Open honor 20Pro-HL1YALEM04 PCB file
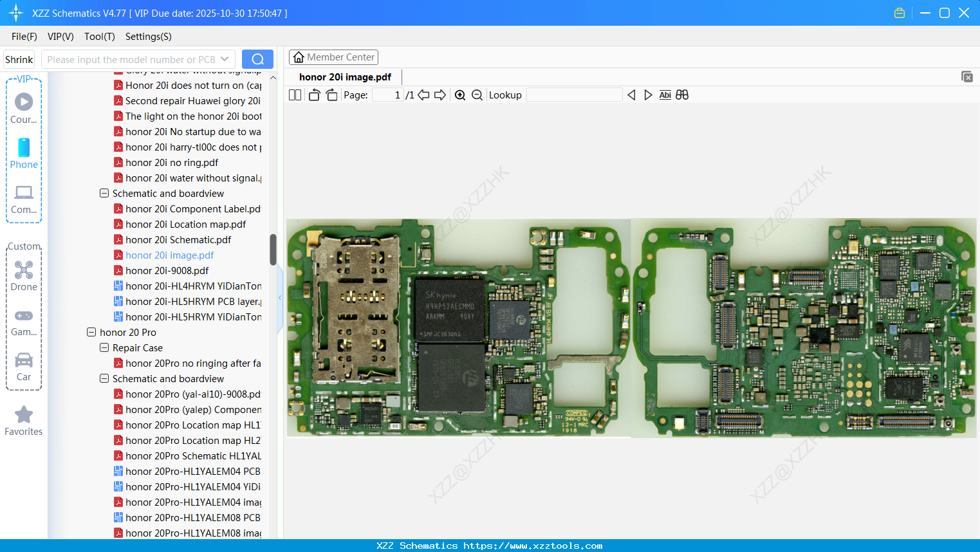This screenshot has height=552, width=980. coord(187,471)
